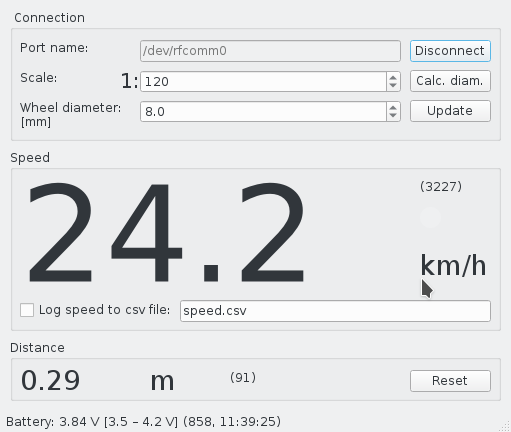Click the Calc. diam. button
Image resolution: width=511 pixels, height=432 pixels.
coord(450,81)
